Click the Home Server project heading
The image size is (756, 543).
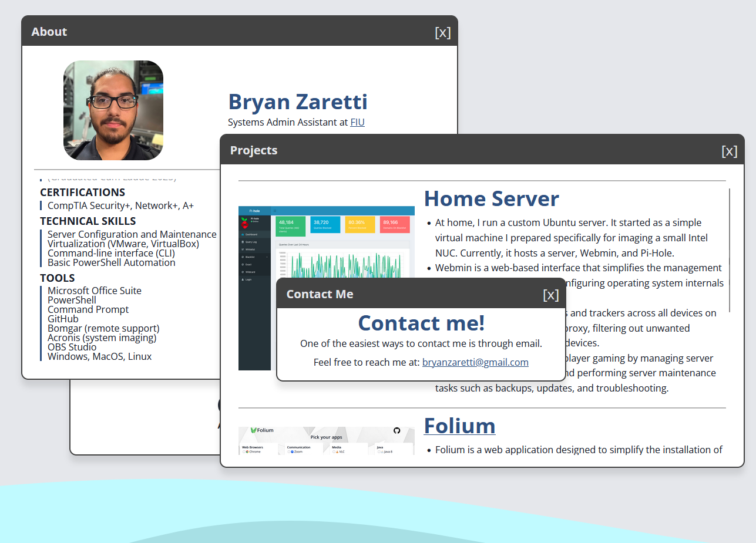(492, 198)
